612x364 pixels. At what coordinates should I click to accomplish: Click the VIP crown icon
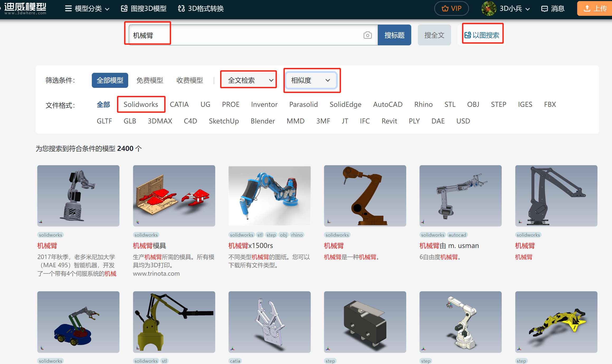tap(445, 8)
